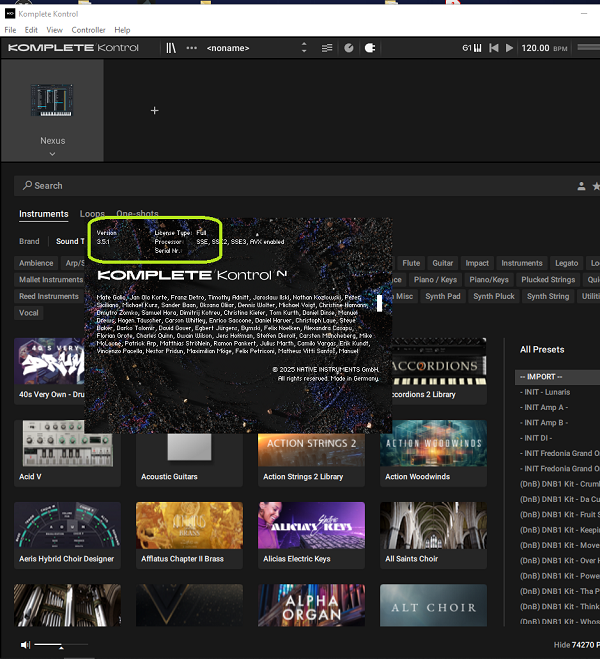Open the three-dots options menu in header
Viewport: 600px width, 659px height.
pos(192,48)
